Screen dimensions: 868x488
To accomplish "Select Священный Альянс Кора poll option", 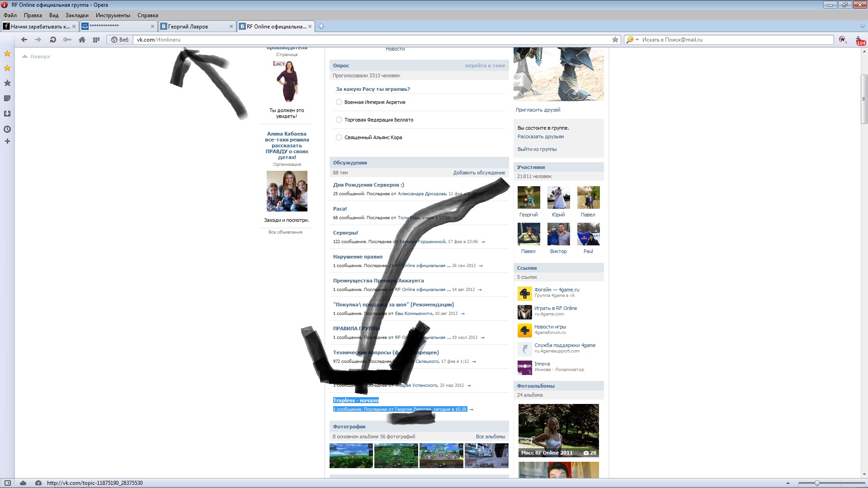I will coord(339,137).
